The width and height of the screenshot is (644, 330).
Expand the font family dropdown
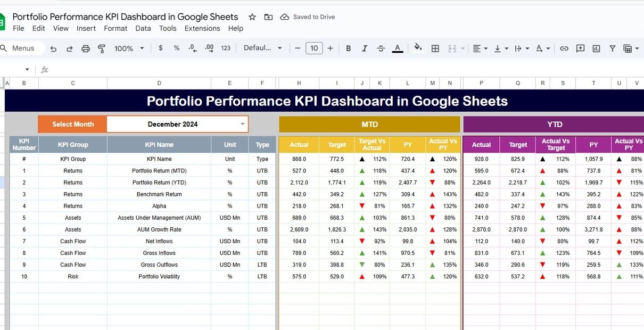click(263, 48)
